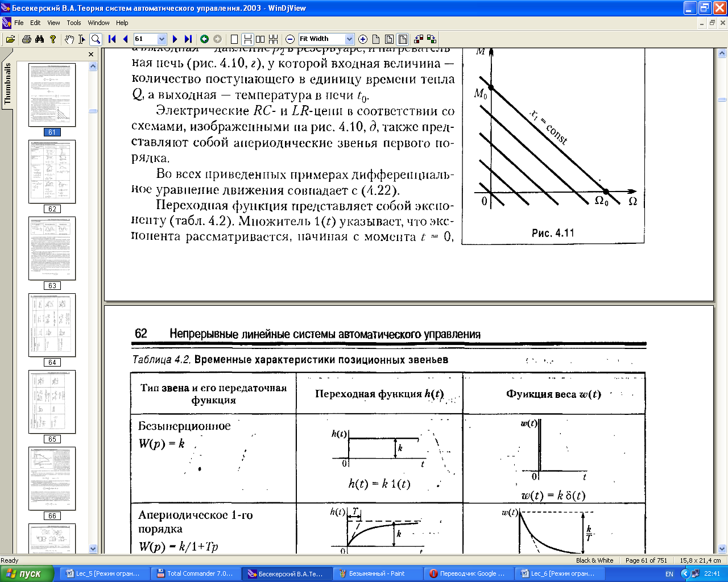Open the Window menu
The height and width of the screenshot is (582, 728).
tap(98, 23)
